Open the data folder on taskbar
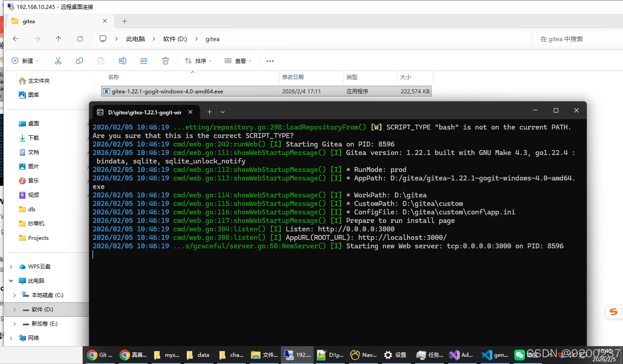 pyautogui.click(x=199, y=355)
